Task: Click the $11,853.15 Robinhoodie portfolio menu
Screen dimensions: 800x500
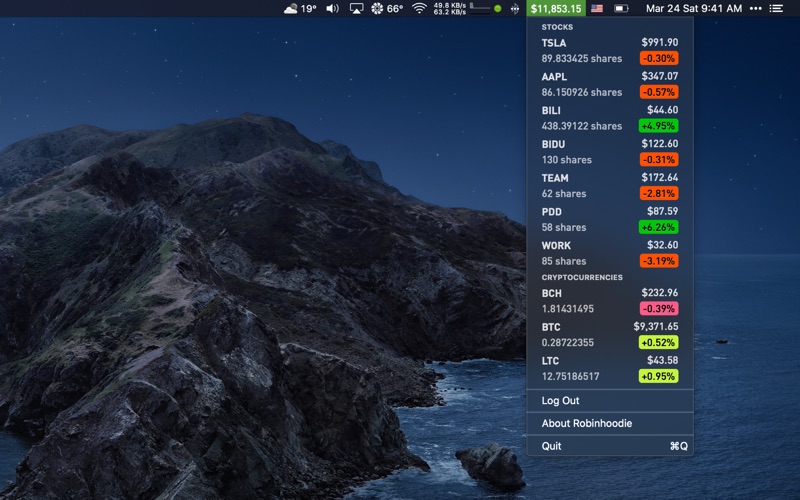Action: (x=556, y=8)
